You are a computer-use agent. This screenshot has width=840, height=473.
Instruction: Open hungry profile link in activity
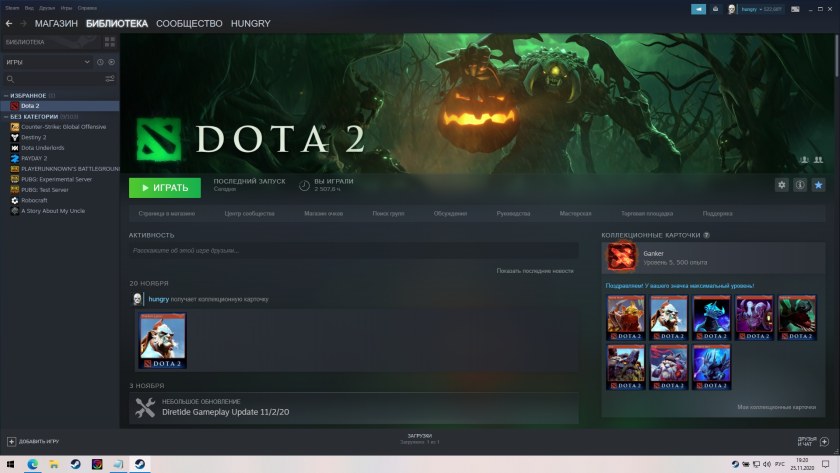coord(159,299)
